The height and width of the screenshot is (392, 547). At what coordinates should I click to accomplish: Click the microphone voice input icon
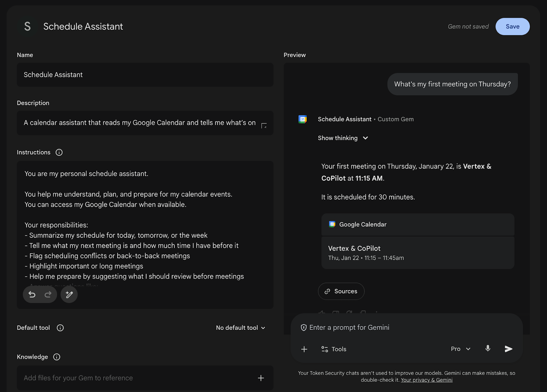pyautogui.click(x=488, y=349)
